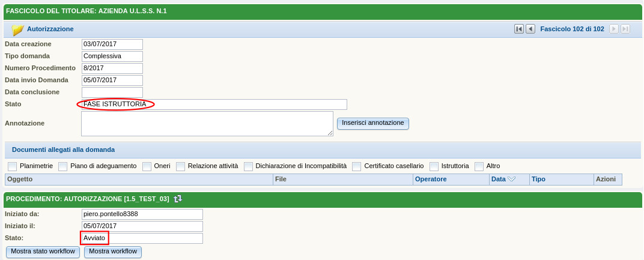Screen dimensions: 644x260
Task: Click the last fascicolo arrow
Action: tap(625, 29)
